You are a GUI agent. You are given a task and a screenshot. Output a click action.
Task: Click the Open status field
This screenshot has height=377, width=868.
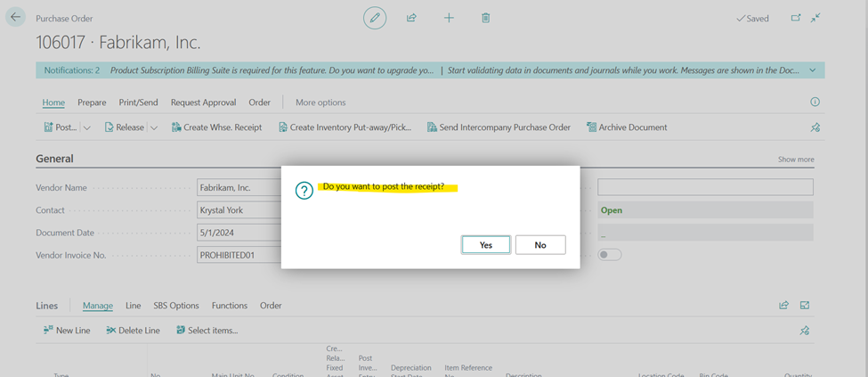[705, 210]
